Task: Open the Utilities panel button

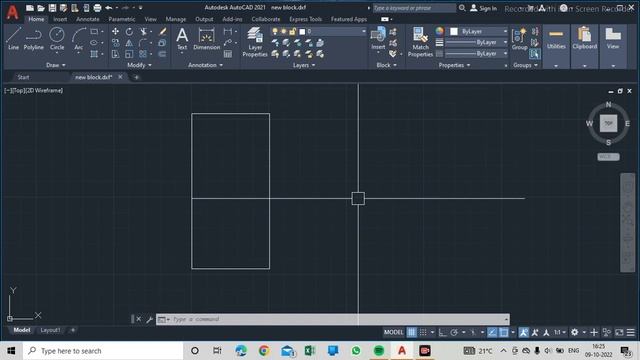Action: [x=556, y=46]
